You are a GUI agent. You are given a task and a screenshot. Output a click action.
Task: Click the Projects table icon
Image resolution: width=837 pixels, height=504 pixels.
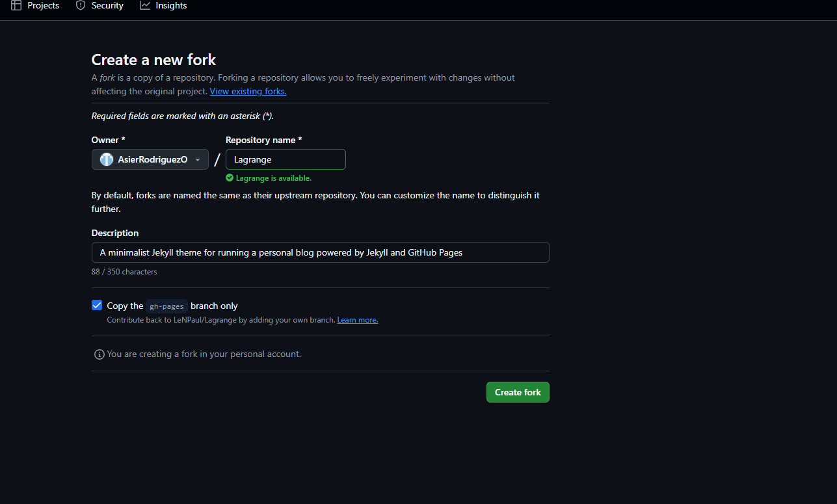[x=16, y=6]
